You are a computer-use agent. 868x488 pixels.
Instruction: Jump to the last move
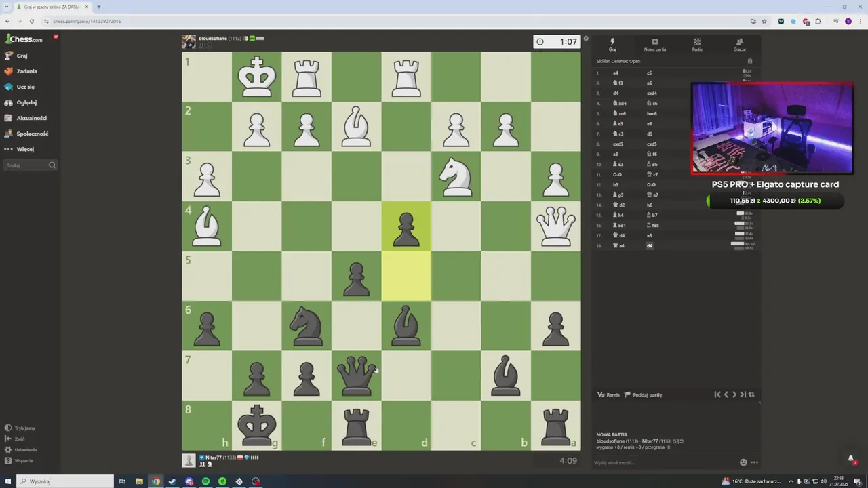(743, 394)
